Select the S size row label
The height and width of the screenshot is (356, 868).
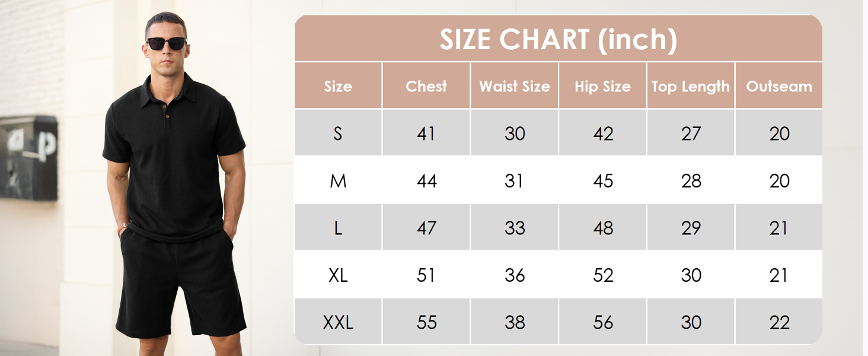338,133
